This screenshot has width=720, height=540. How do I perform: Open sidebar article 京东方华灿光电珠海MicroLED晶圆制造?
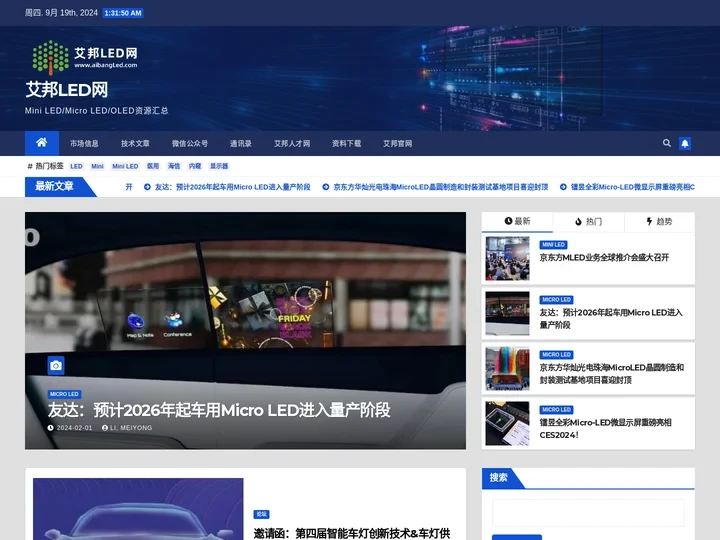pyautogui.click(x=612, y=374)
